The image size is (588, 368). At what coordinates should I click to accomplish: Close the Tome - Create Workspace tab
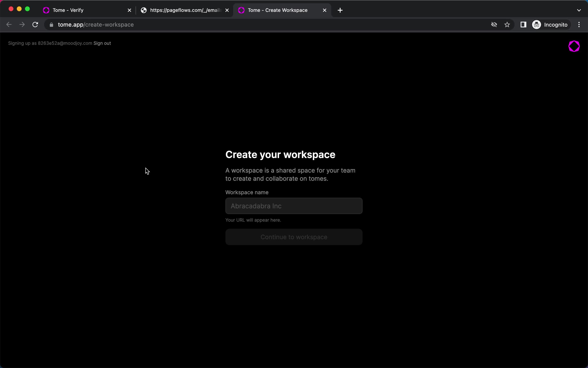click(x=324, y=10)
